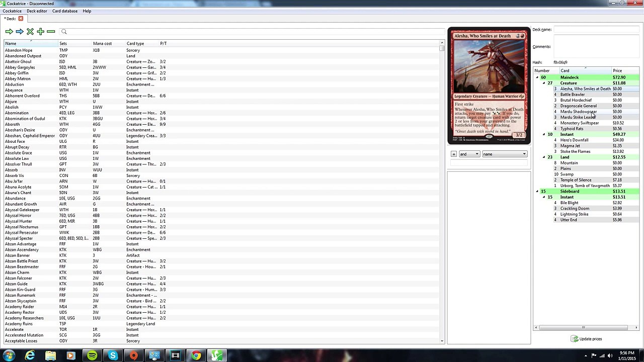Sort card database by Mana cost column

coord(109,44)
